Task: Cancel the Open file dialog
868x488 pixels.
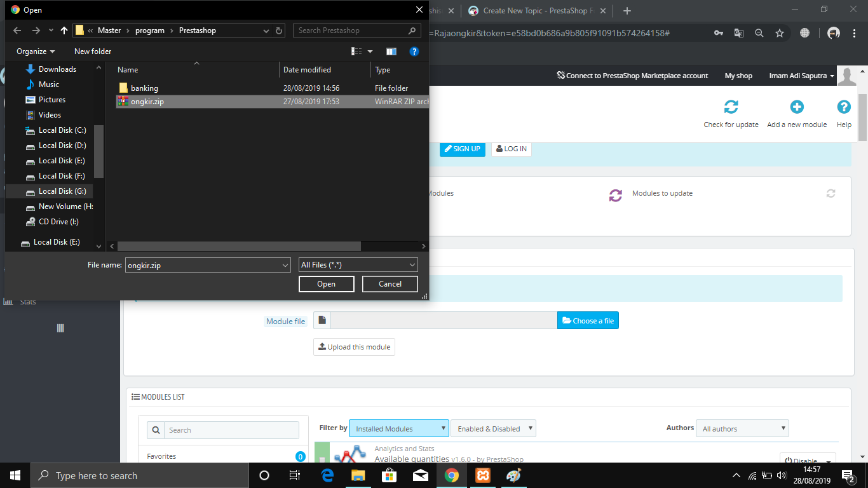Action: pyautogui.click(x=390, y=284)
